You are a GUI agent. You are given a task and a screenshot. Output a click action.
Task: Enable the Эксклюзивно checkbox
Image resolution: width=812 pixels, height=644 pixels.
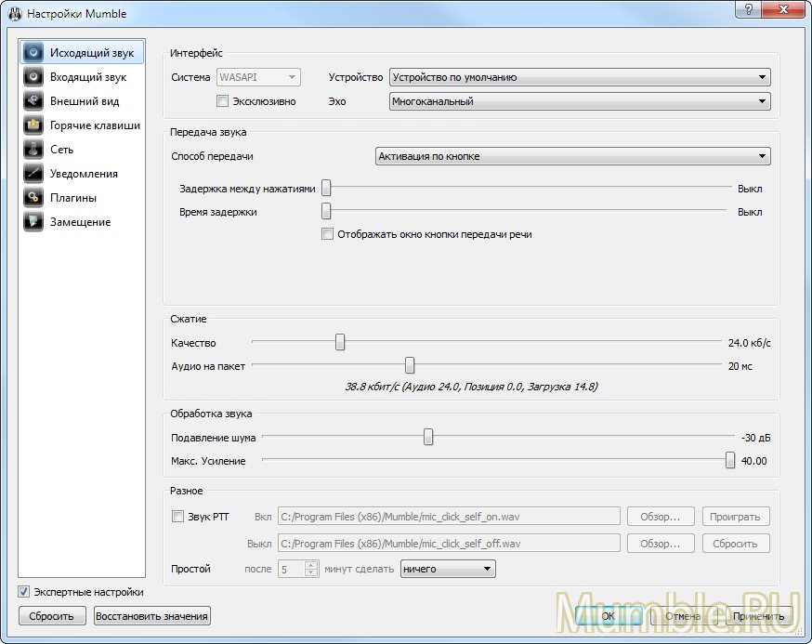click(x=222, y=101)
